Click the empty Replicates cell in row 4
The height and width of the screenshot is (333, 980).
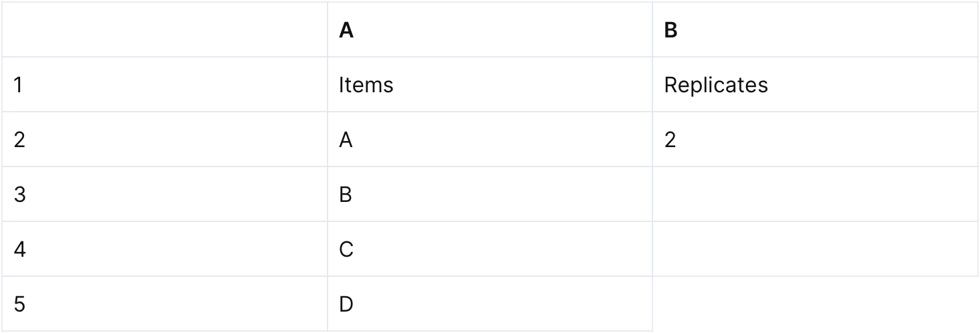coord(815,249)
